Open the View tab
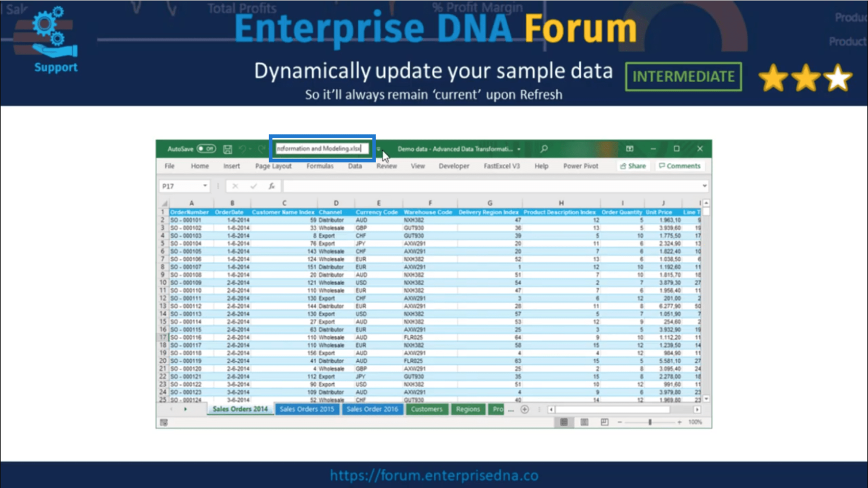The width and height of the screenshot is (868, 488). (x=418, y=166)
